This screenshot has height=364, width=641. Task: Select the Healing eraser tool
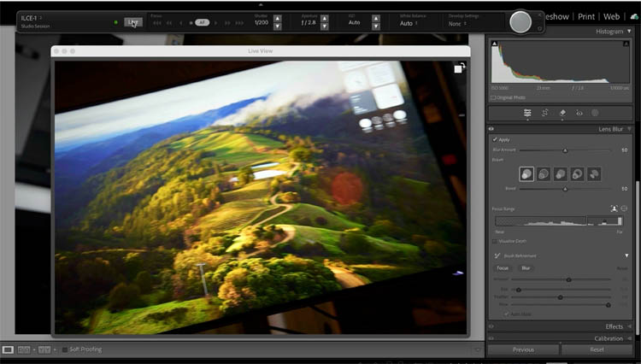coord(562,113)
